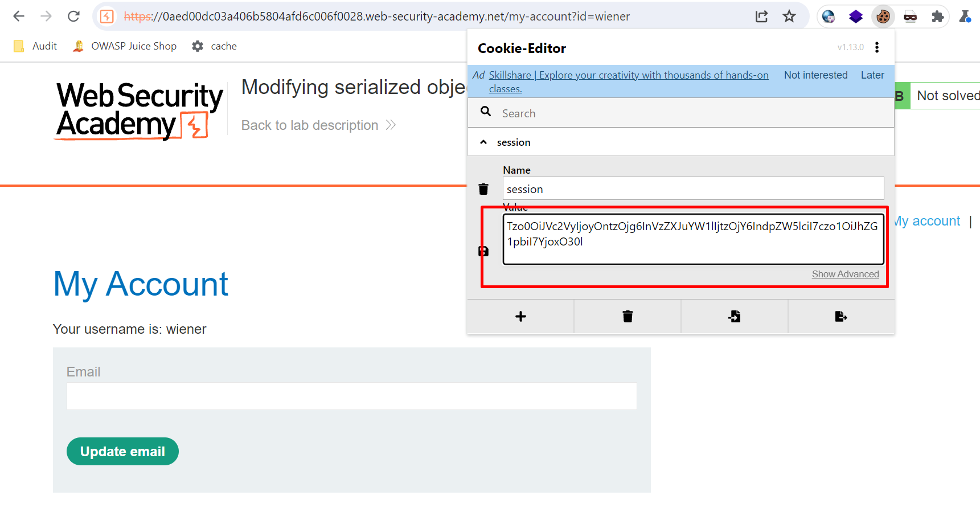Screen dimensions: 980x512
Task: Select the text 'Your username is: wiener'
Action: tap(129, 329)
